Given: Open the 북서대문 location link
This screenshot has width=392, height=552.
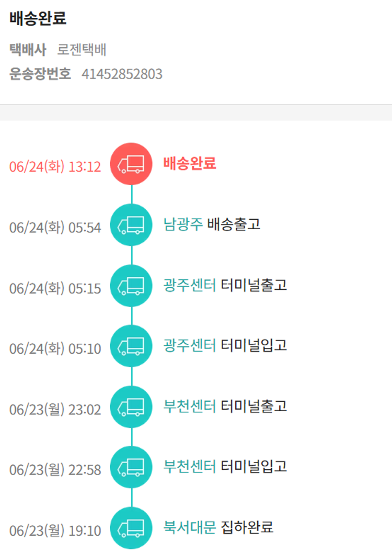Looking at the screenshot, I should 189,527.
